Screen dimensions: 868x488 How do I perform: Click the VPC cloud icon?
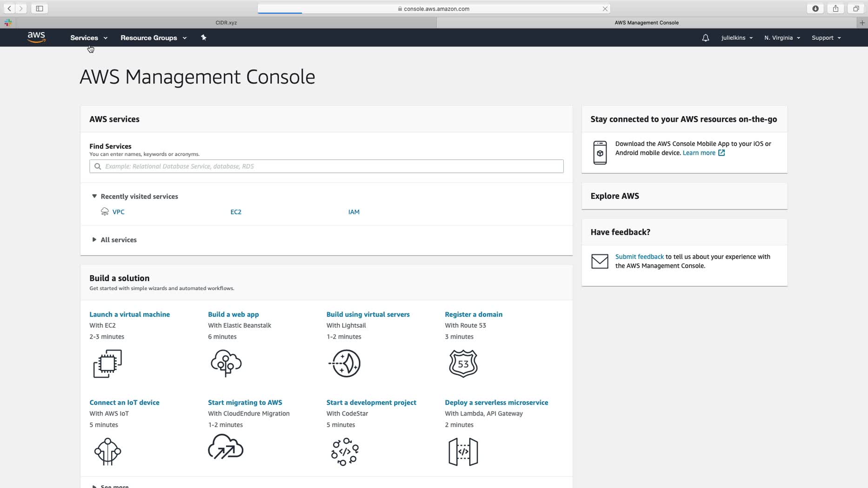[105, 211]
